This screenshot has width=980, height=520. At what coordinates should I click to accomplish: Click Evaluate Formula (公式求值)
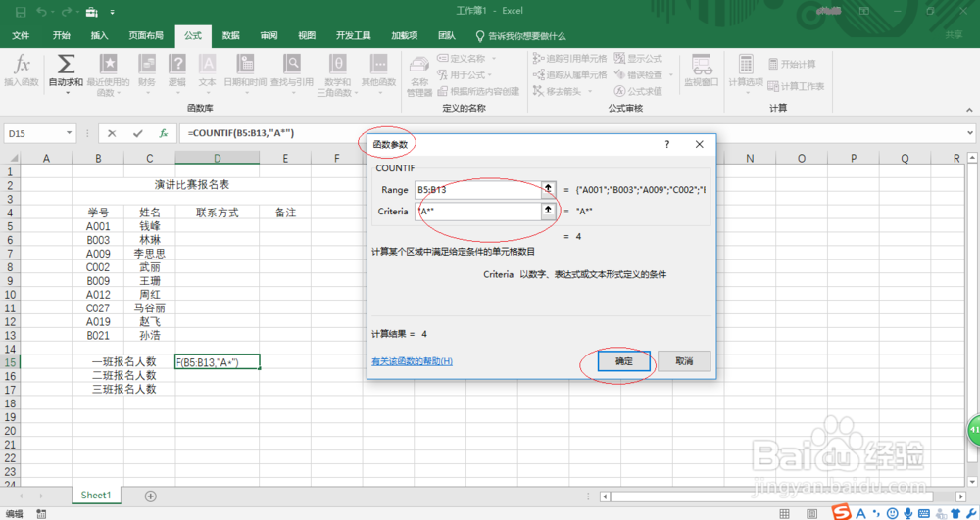click(638, 91)
